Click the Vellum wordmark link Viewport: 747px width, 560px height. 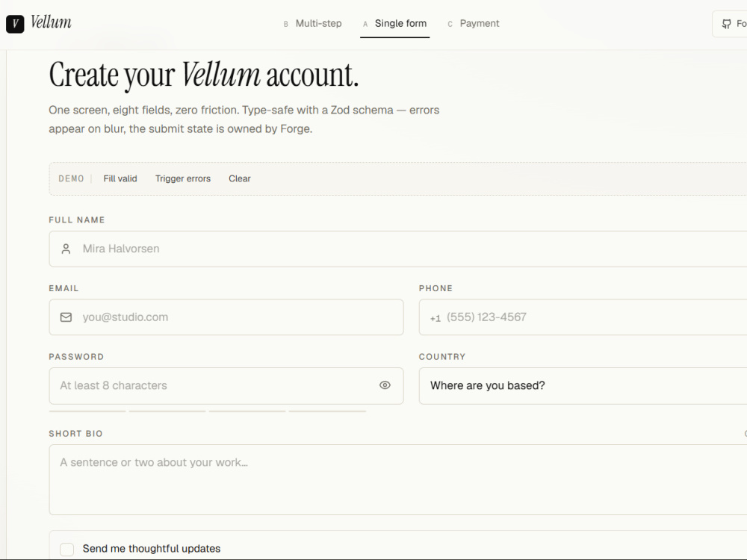(51, 22)
